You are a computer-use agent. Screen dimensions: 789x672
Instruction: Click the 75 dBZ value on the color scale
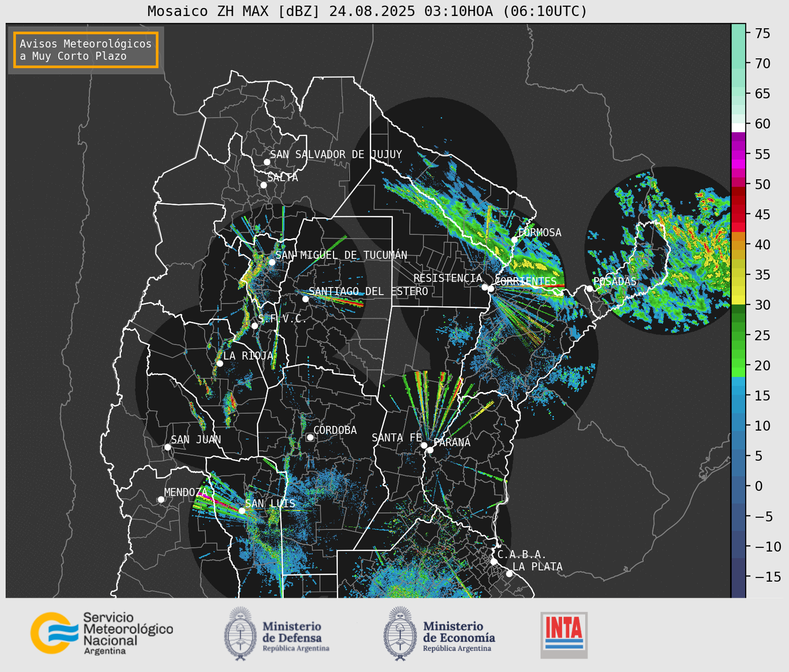(763, 33)
